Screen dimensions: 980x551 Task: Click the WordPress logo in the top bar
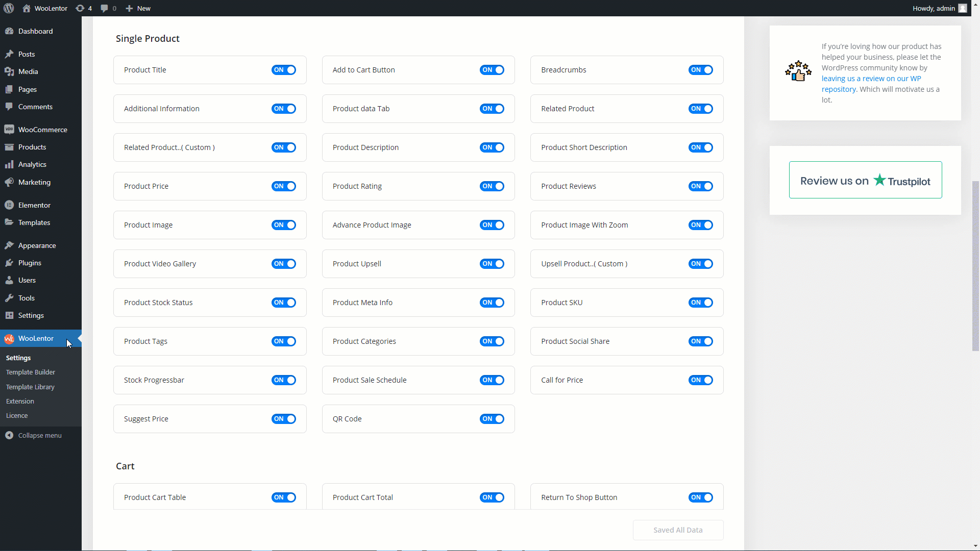click(x=8, y=8)
